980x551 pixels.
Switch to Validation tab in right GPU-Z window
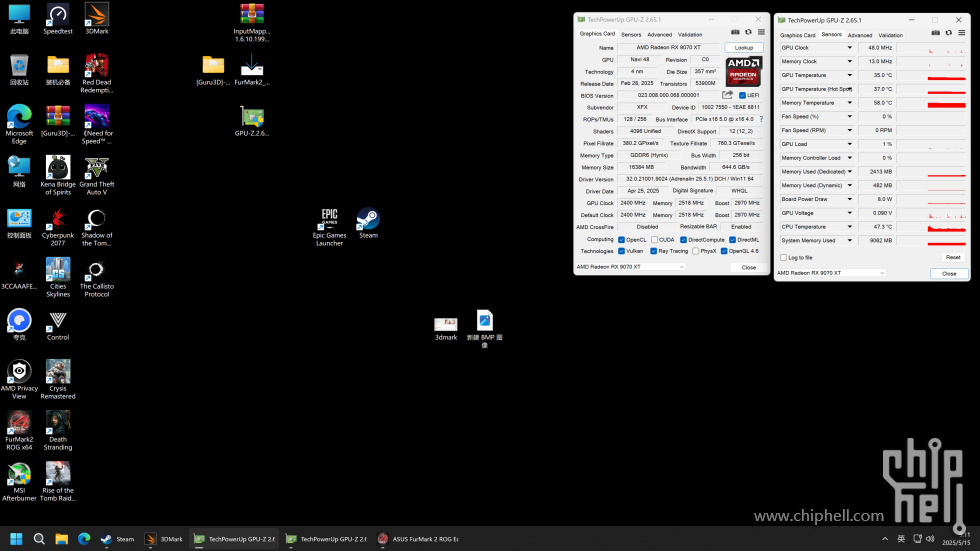coord(891,35)
